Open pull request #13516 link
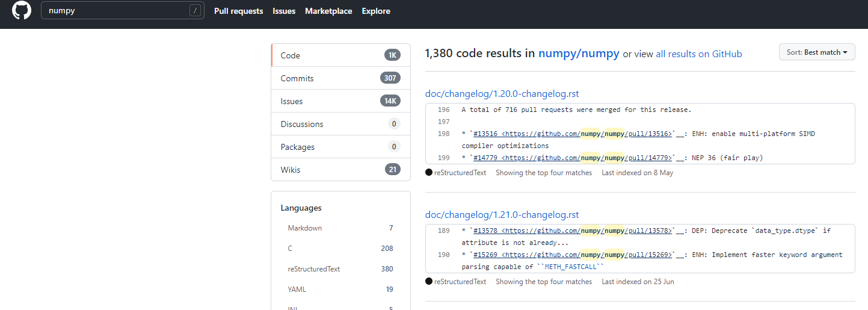 click(573, 134)
